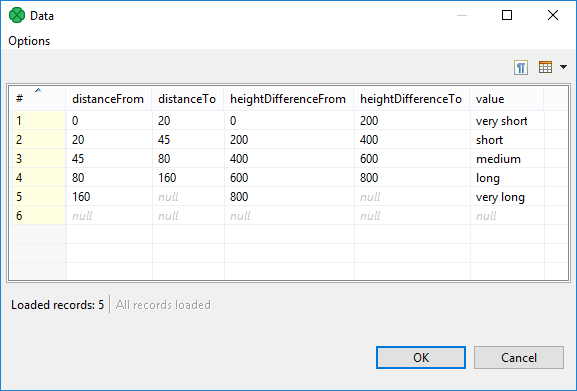Click the OK button
Screen dimensions: 577x391
pos(421,358)
